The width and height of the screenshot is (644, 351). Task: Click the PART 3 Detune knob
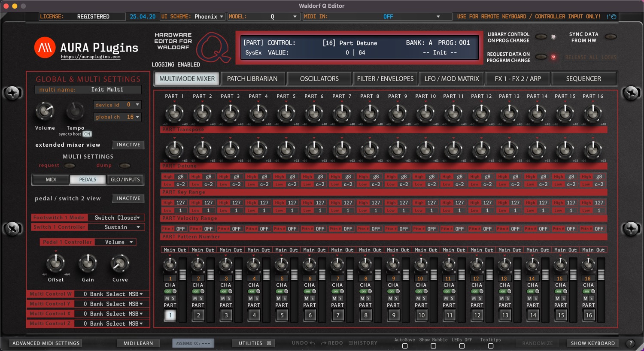click(x=230, y=150)
